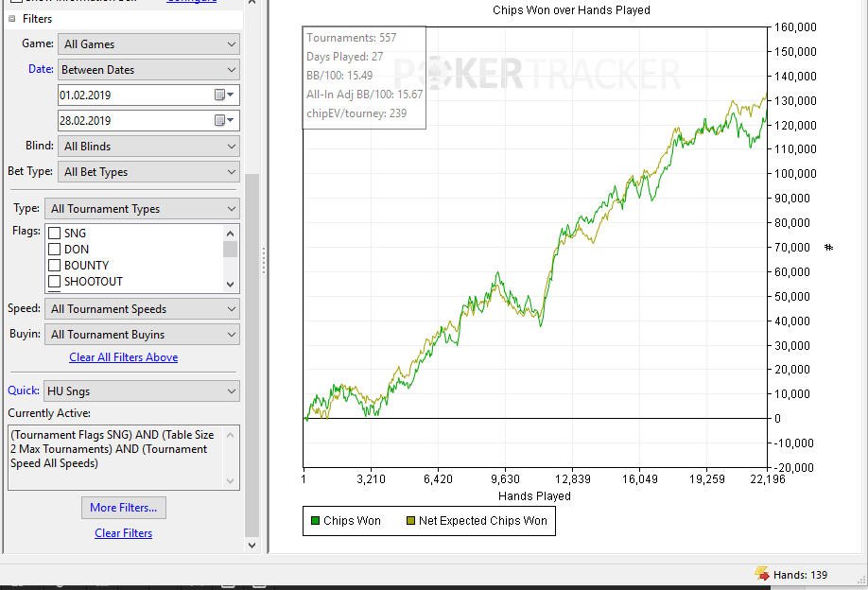Click the Hands import status icon
This screenshot has height=590, width=868.
click(762, 574)
